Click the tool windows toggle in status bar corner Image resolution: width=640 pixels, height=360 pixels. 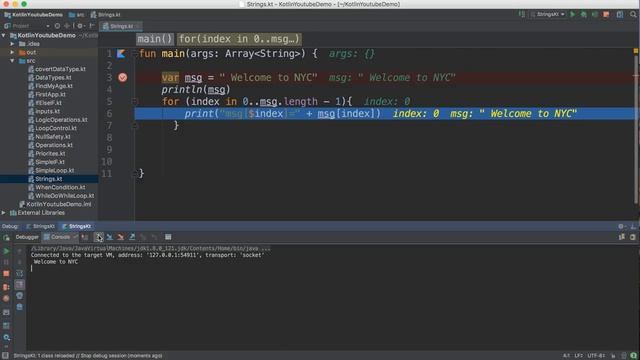5,356
